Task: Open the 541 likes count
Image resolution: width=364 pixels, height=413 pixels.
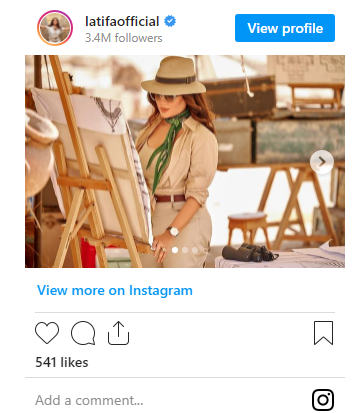Action: click(62, 362)
